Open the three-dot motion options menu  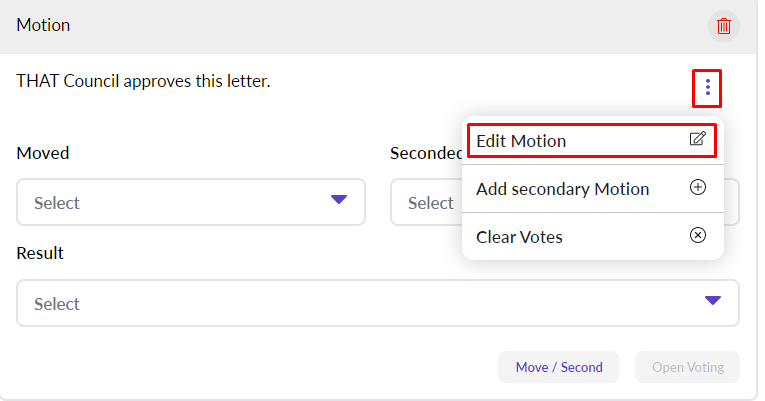(707, 88)
